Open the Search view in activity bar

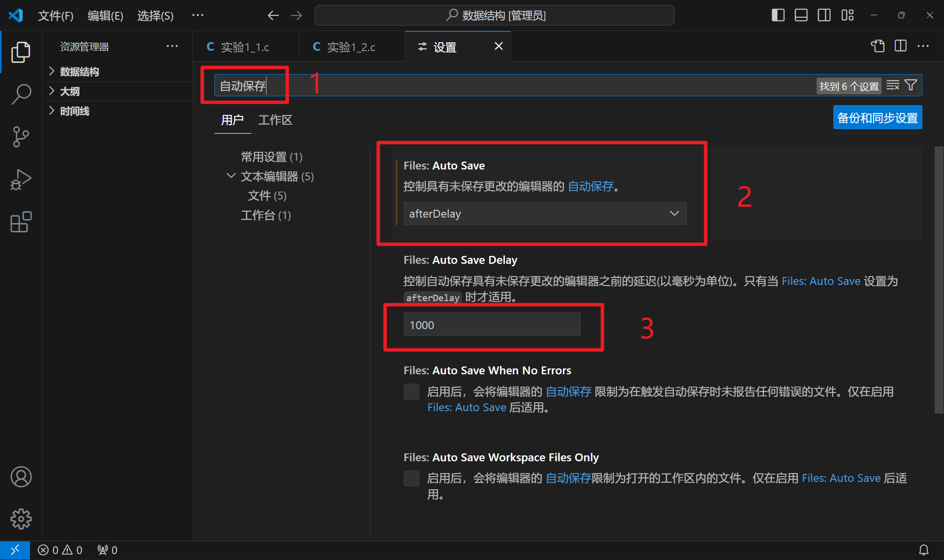(21, 94)
